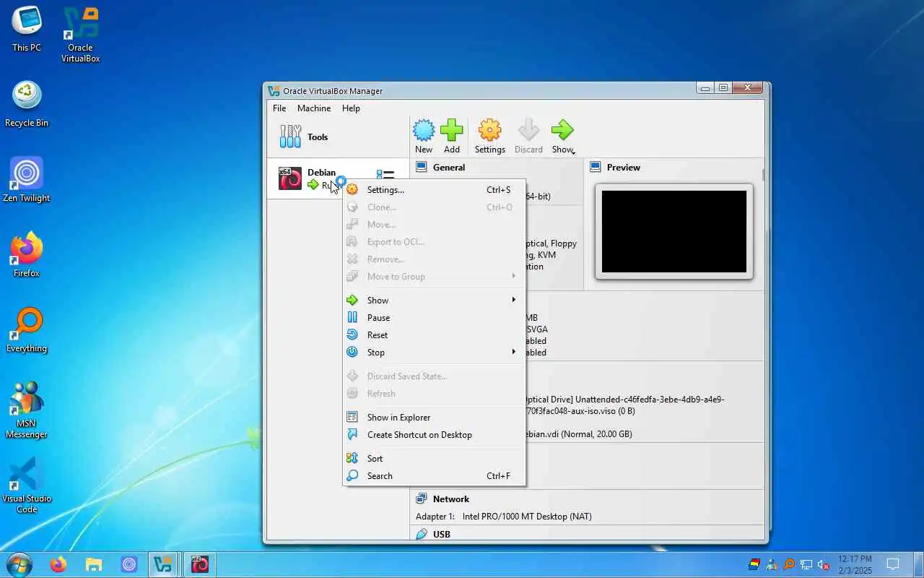Open Zen Twilight desktop shortcut
Viewport: 924px width, 578px height.
[x=27, y=180]
